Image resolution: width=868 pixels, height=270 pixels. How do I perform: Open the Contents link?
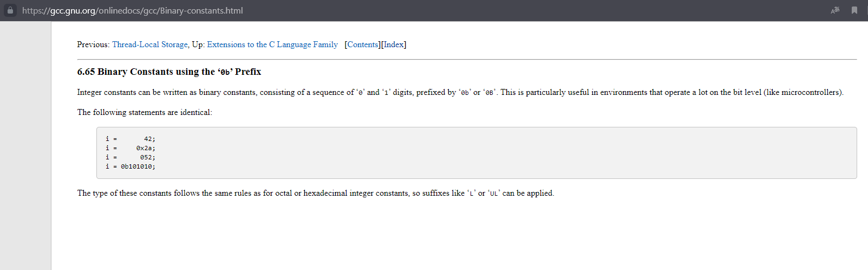[x=363, y=44]
